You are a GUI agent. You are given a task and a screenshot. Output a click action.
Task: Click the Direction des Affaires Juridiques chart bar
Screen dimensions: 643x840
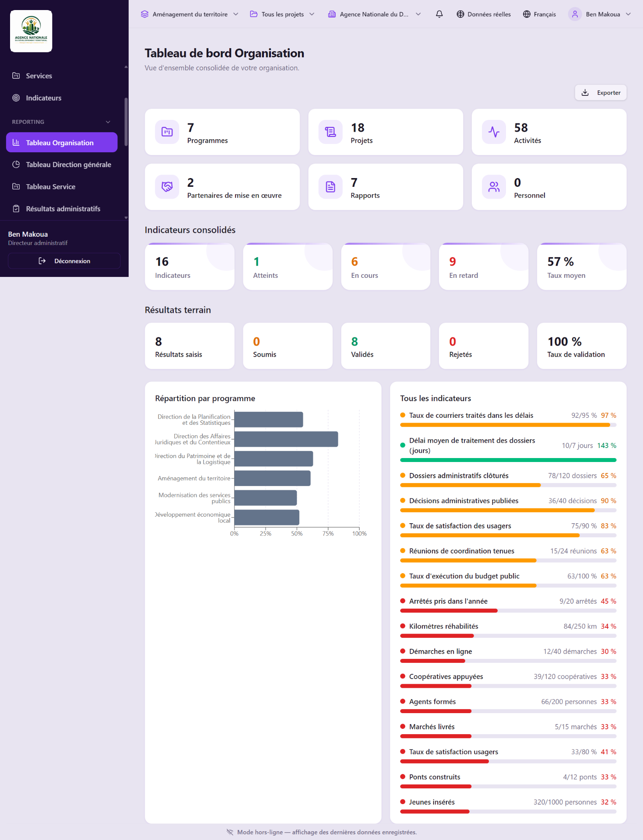286,439
